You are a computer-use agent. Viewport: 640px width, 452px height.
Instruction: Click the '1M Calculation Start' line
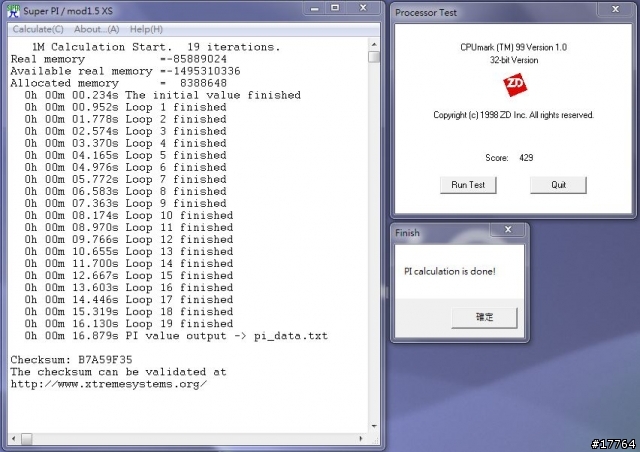(156, 47)
